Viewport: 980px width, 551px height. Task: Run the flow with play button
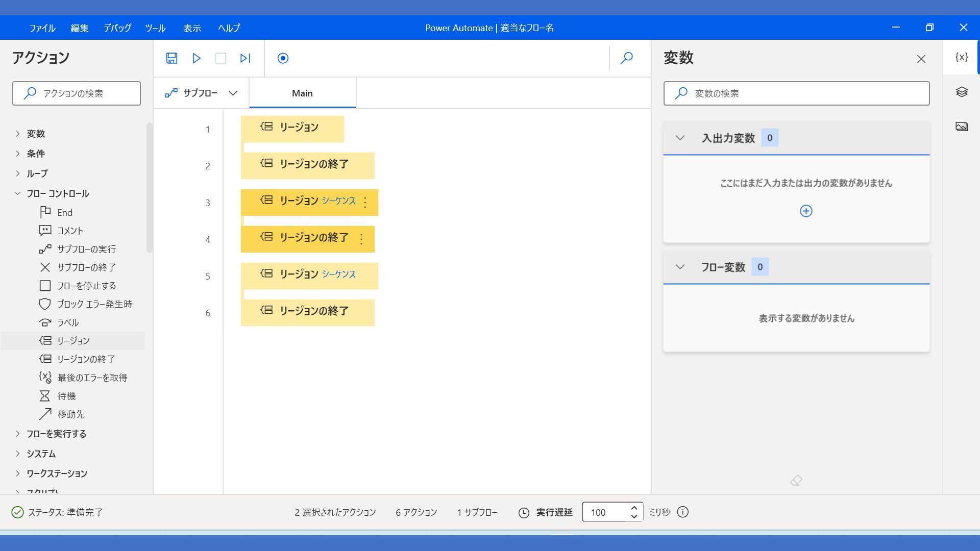tap(197, 58)
